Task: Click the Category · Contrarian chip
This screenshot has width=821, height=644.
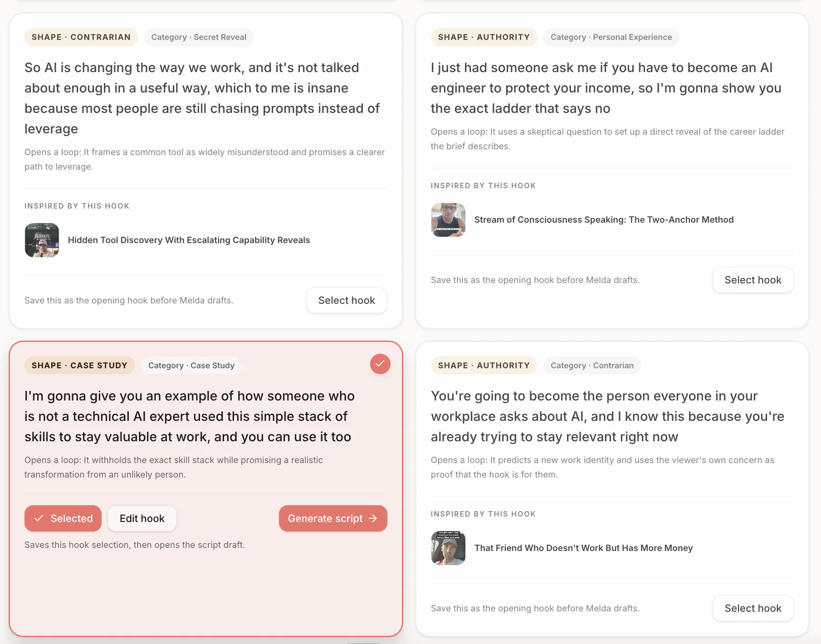Action: [x=592, y=366]
